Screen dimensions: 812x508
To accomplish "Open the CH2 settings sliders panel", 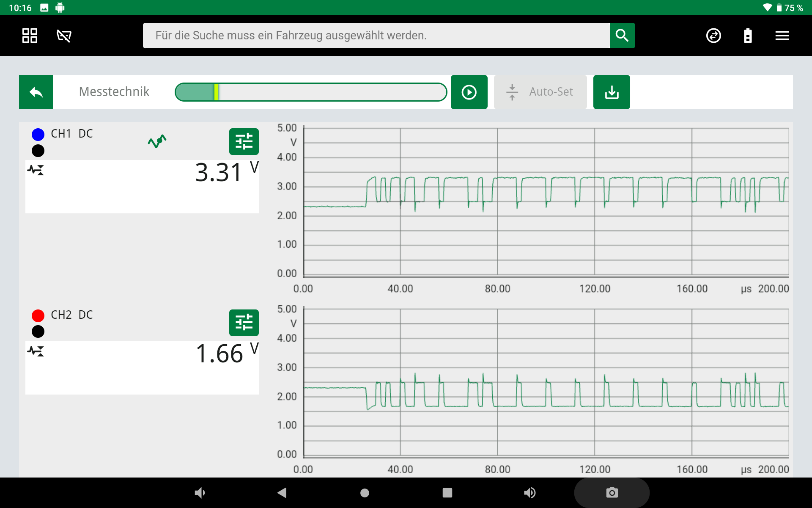I will 244,323.
